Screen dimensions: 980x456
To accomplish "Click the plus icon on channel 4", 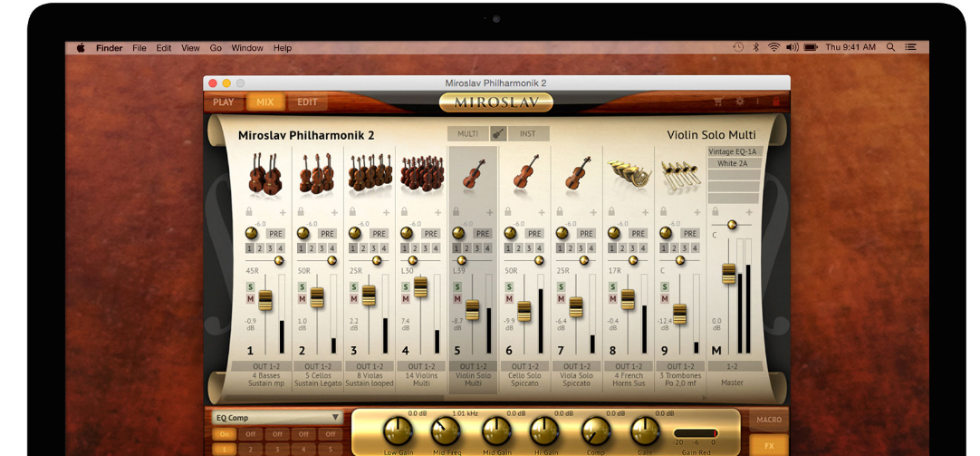I will [438, 213].
